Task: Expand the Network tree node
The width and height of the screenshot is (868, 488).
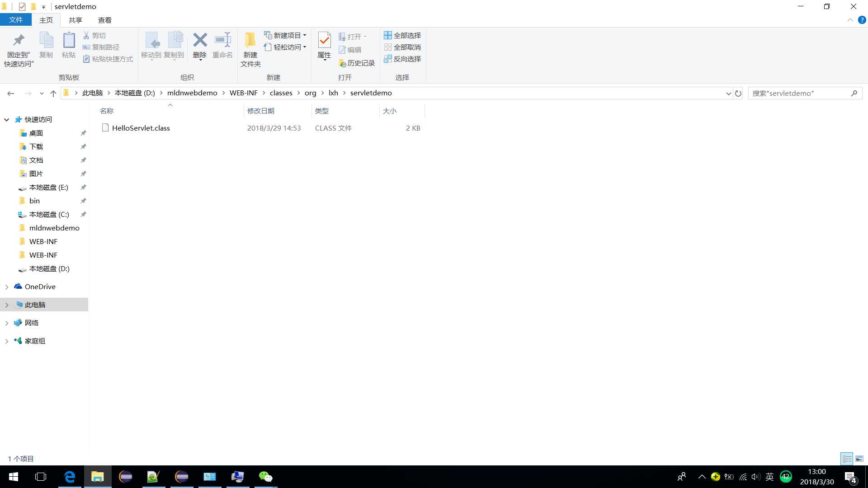Action: click(7, 323)
